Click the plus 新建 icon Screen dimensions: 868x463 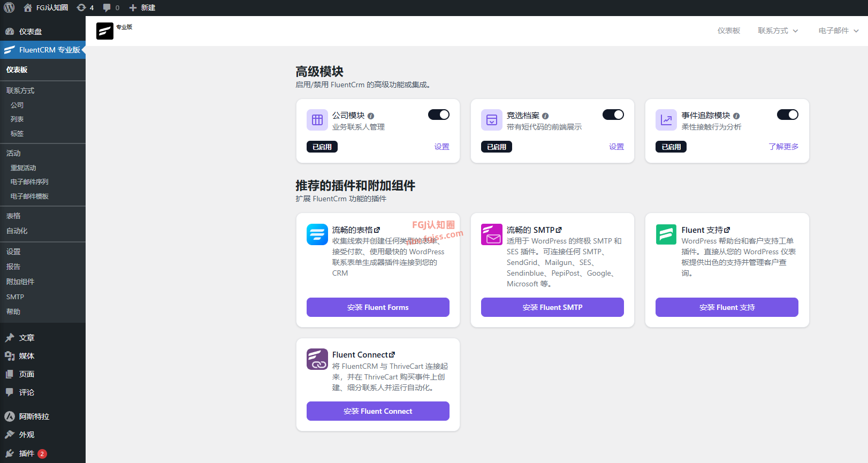pyautogui.click(x=133, y=7)
